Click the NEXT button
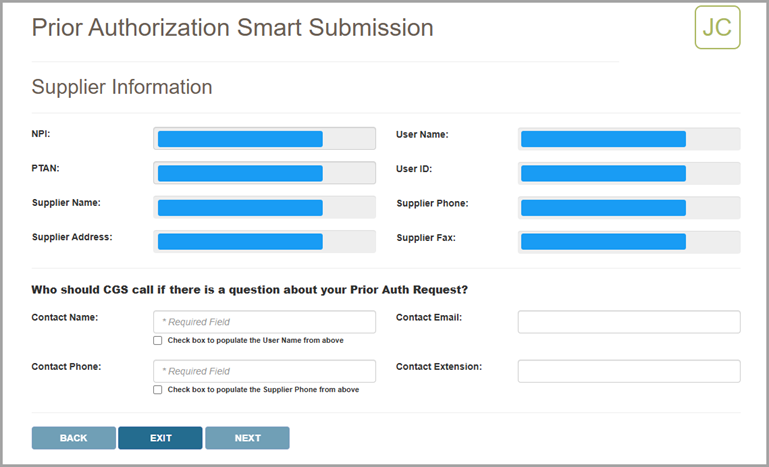Viewport: 769px width, 467px height. point(247,438)
